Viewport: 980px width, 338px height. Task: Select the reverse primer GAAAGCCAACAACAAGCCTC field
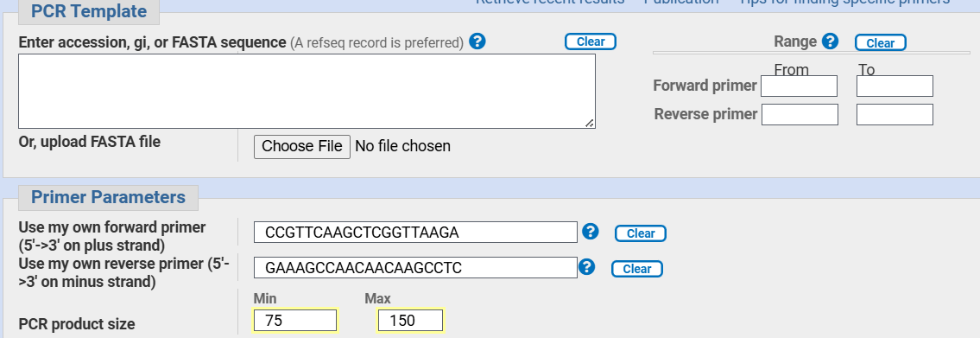tap(415, 268)
